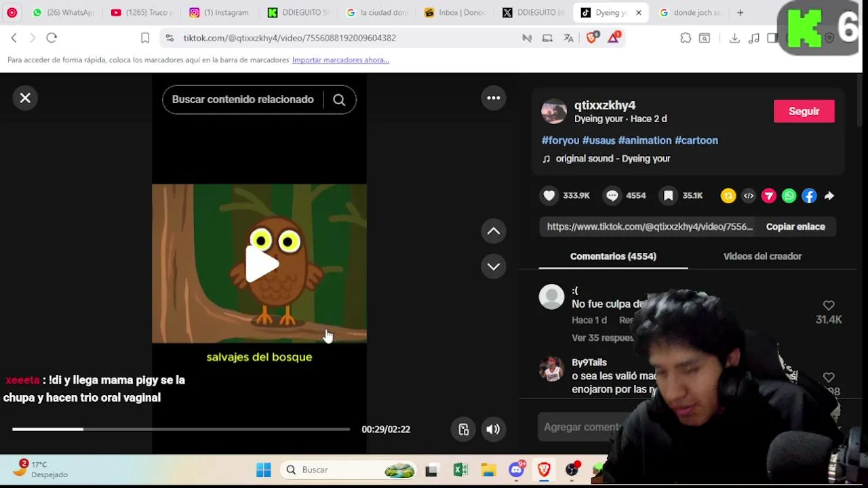Open more share options arrow
Image resolution: width=868 pixels, height=488 pixels.
829,196
